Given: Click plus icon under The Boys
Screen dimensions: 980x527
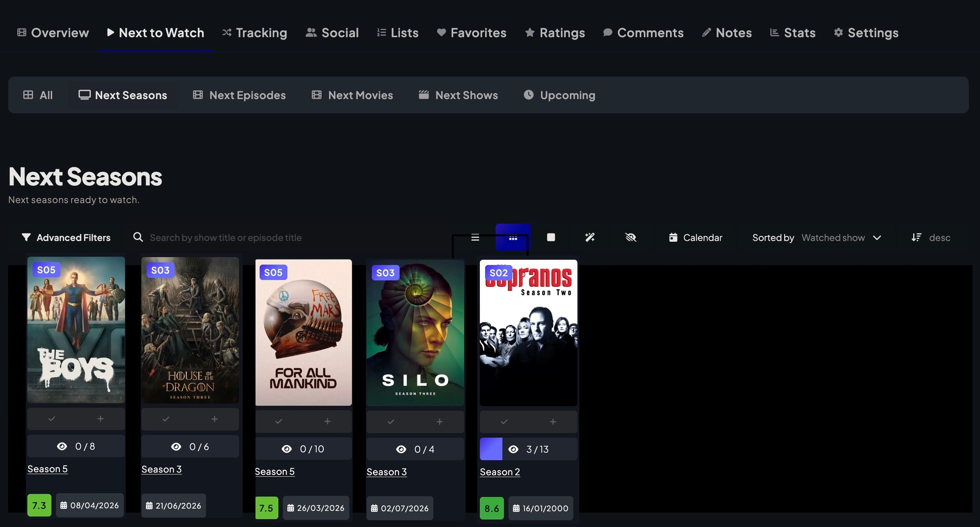Looking at the screenshot, I should point(101,419).
